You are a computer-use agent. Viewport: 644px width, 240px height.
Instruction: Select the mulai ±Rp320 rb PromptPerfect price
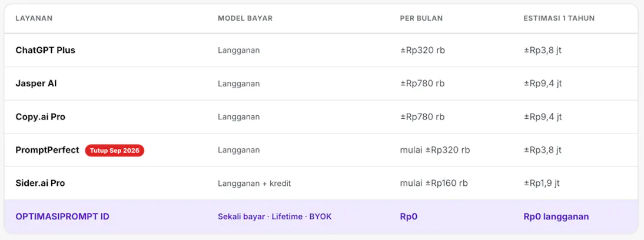pos(435,150)
